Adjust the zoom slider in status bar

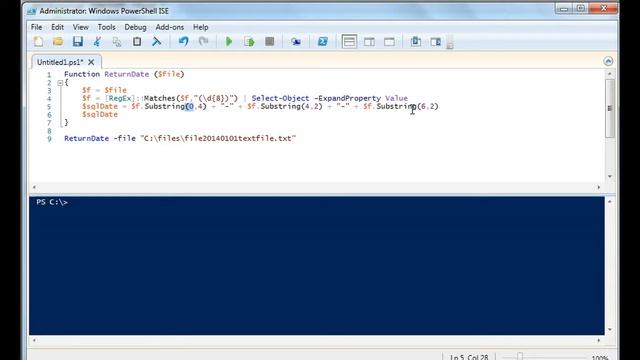point(520,356)
